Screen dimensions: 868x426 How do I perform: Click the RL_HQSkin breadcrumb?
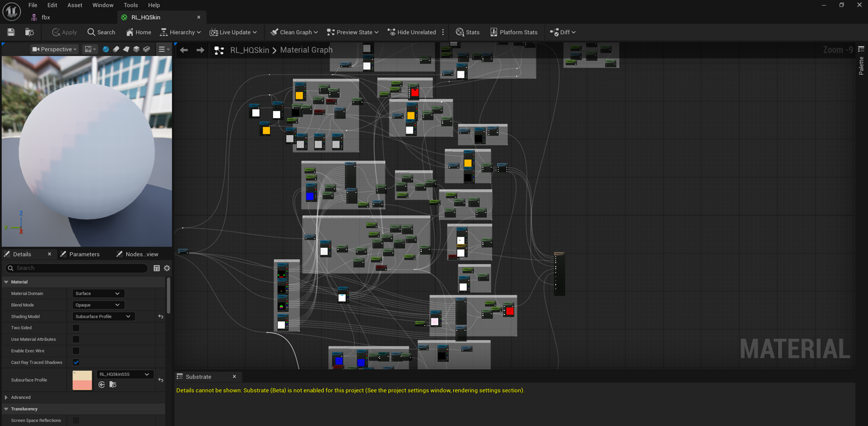(x=249, y=50)
